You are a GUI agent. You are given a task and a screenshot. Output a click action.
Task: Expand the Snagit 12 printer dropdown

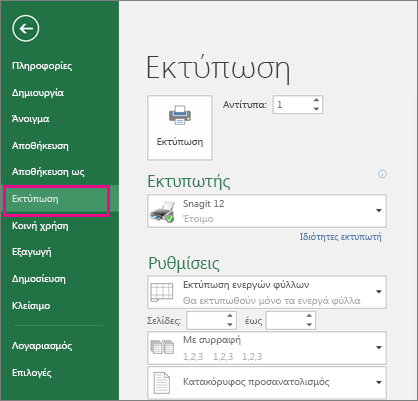pyautogui.click(x=379, y=211)
